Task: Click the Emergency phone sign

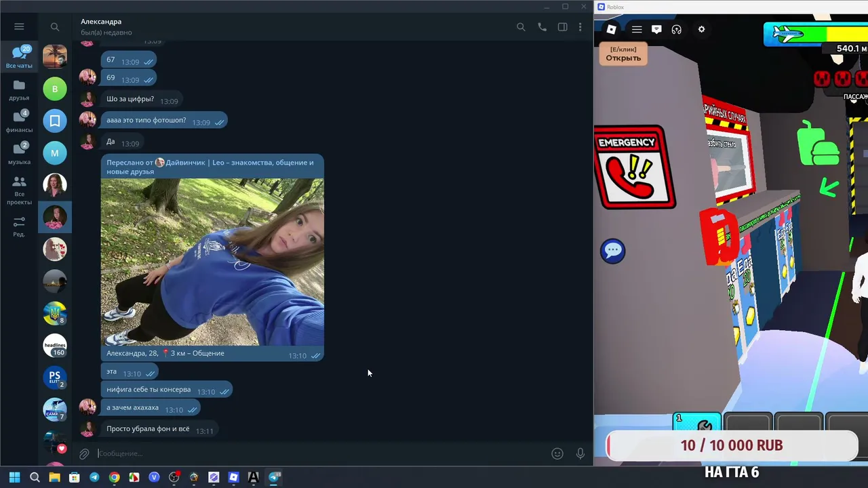Action: (635, 167)
